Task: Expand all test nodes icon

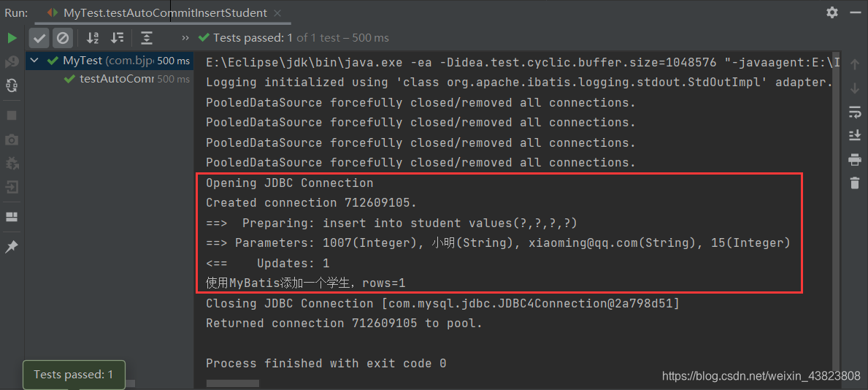Action: click(147, 38)
